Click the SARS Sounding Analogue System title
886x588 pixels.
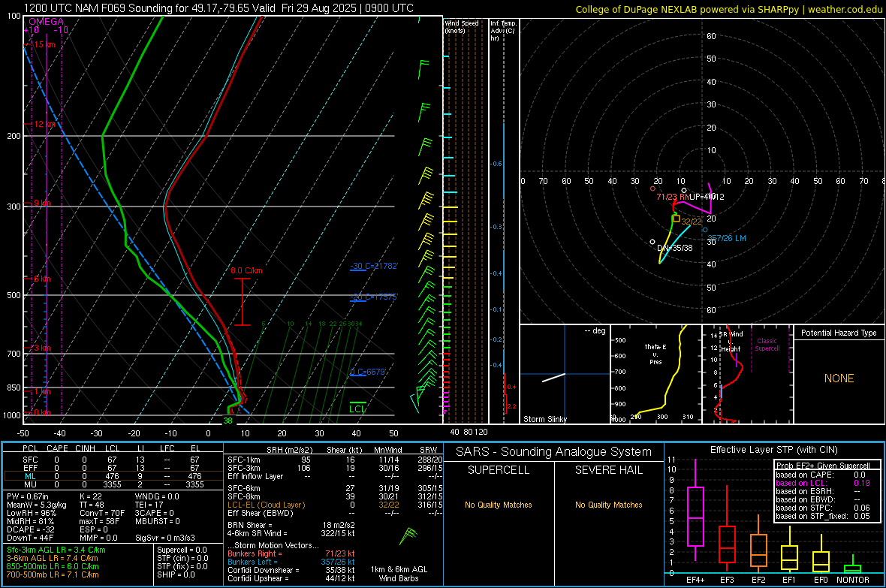554,452
